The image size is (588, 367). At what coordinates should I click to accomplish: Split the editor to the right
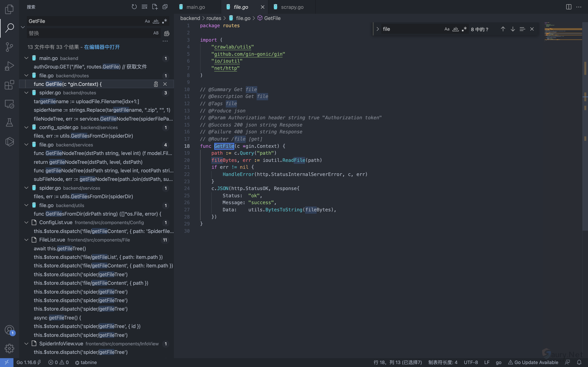coord(569,7)
